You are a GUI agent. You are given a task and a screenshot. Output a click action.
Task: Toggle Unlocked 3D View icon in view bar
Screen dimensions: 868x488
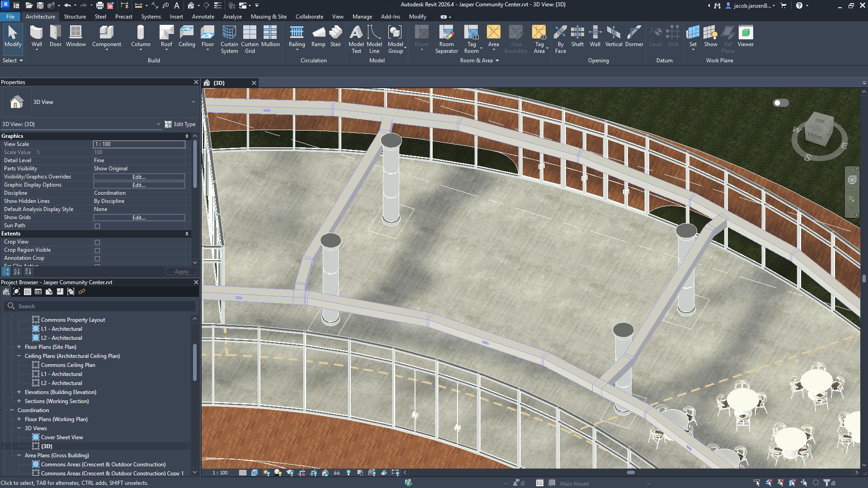[x=325, y=473]
